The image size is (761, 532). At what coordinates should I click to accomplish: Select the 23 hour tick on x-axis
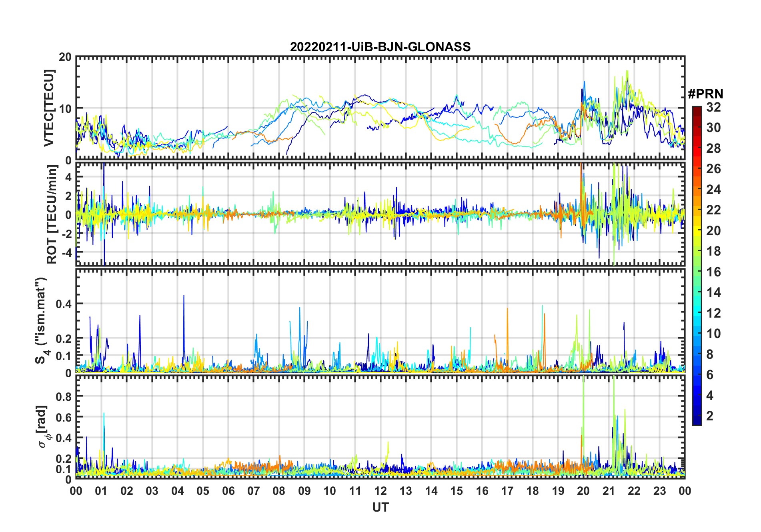[659, 491]
